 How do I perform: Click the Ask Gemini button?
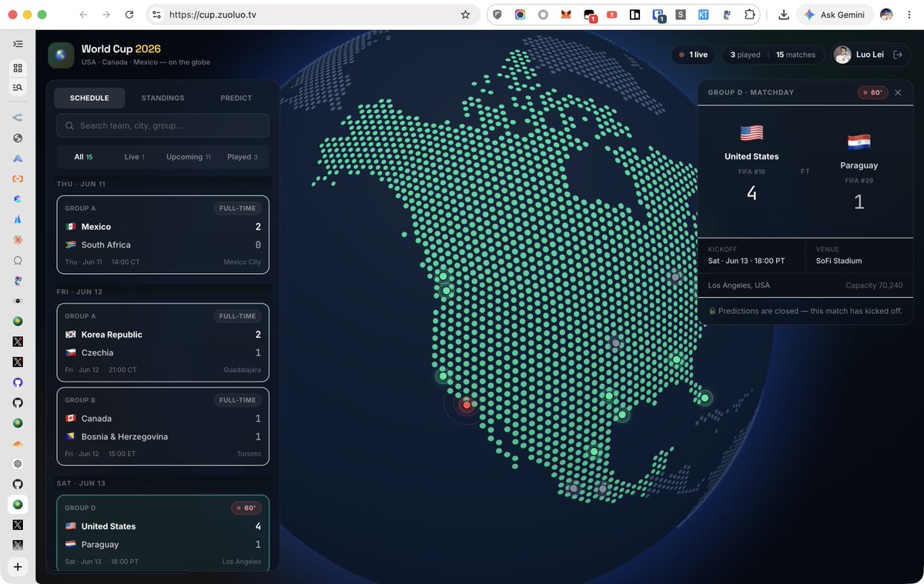click(835, 15)
